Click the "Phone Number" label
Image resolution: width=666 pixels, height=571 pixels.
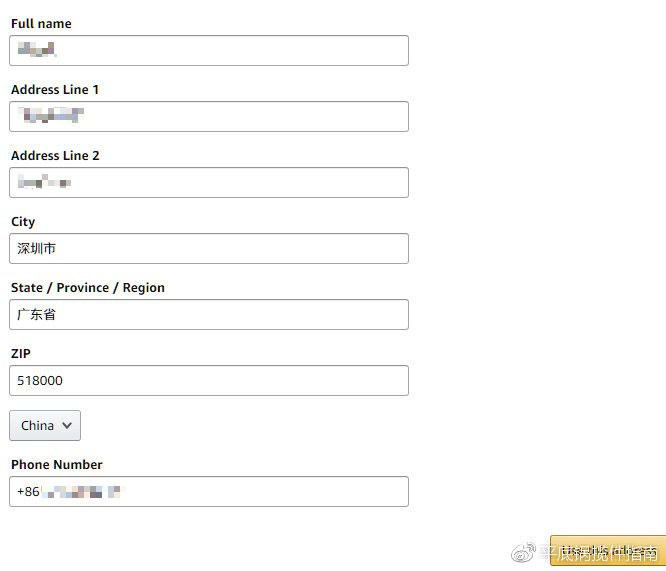pos(57,464)
